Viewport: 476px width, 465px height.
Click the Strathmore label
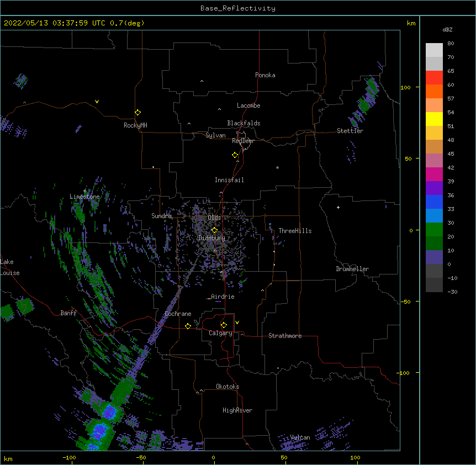point(285,336)
